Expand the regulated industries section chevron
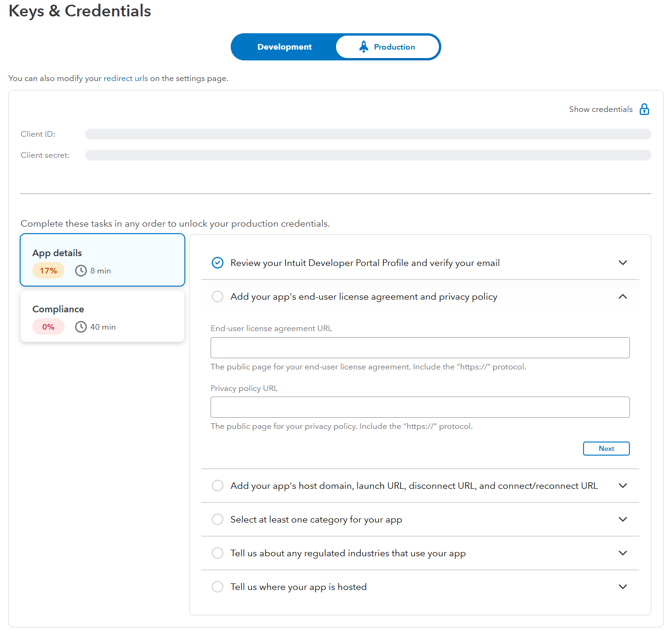Screen dimensions: 672x634 click(622, 553)
